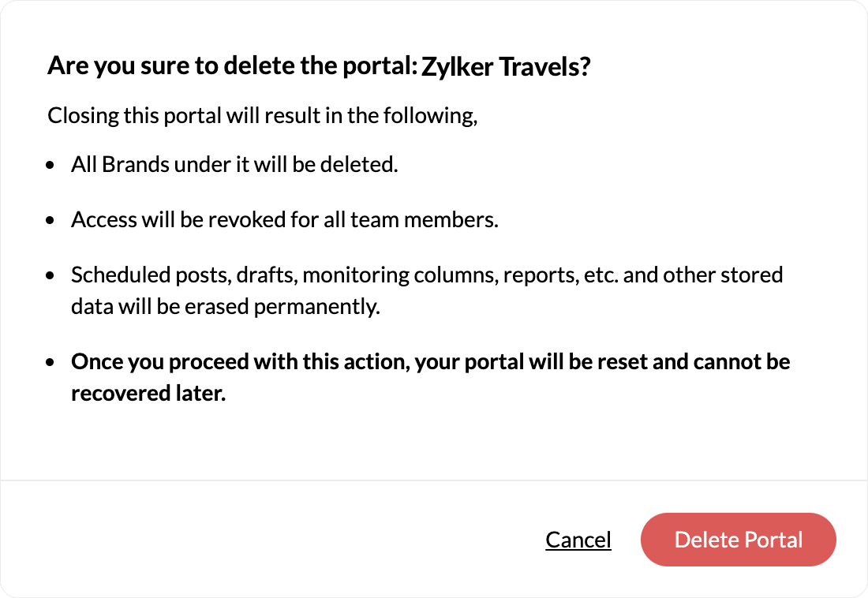The height and width of the screenshot is (598, 868).
Task: Click the bold "recovered later." text
Action: pyautogui.click(x=148, y=394)
